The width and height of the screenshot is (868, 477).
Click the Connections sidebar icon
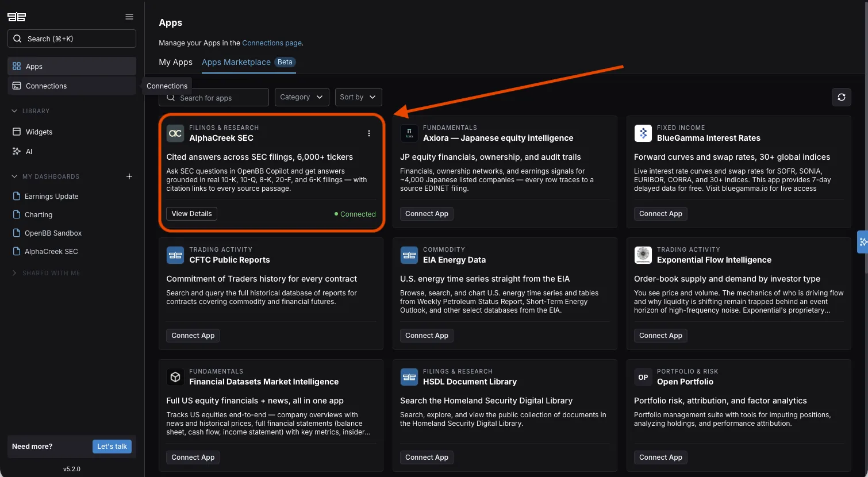tap(17, 86)
